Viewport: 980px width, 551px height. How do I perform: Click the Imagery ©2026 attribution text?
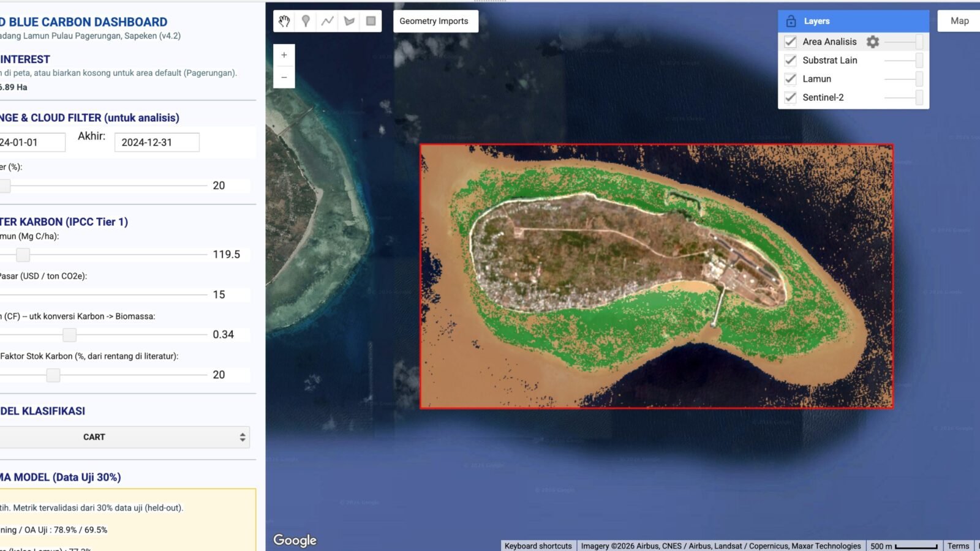(721, 546)
